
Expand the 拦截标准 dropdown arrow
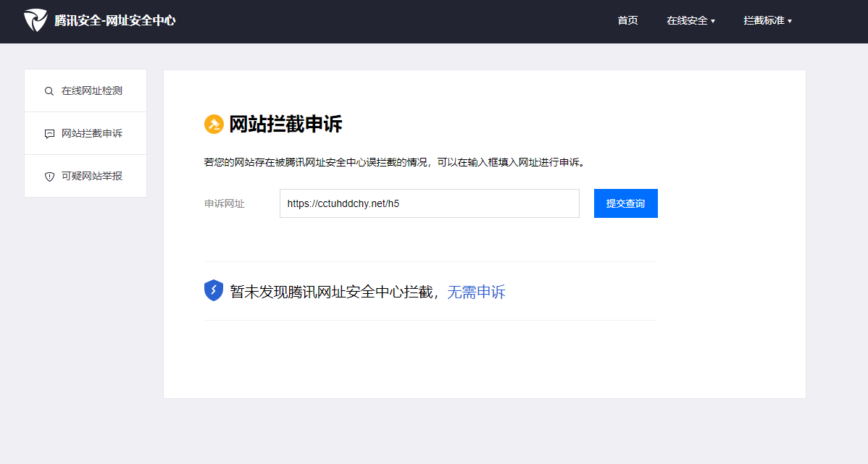pos(790,21)
